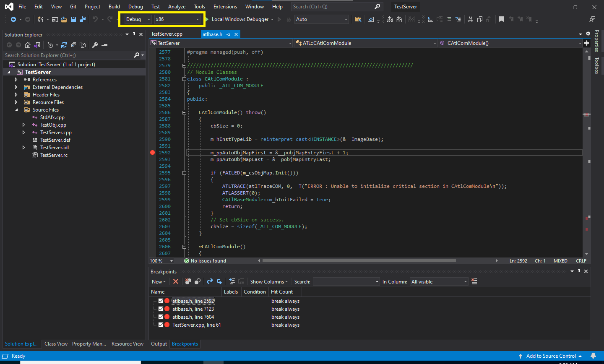This screenshot has width=604, height=364.
Task: Open In Column All visible dropdown
Action: tap(439, 282)
